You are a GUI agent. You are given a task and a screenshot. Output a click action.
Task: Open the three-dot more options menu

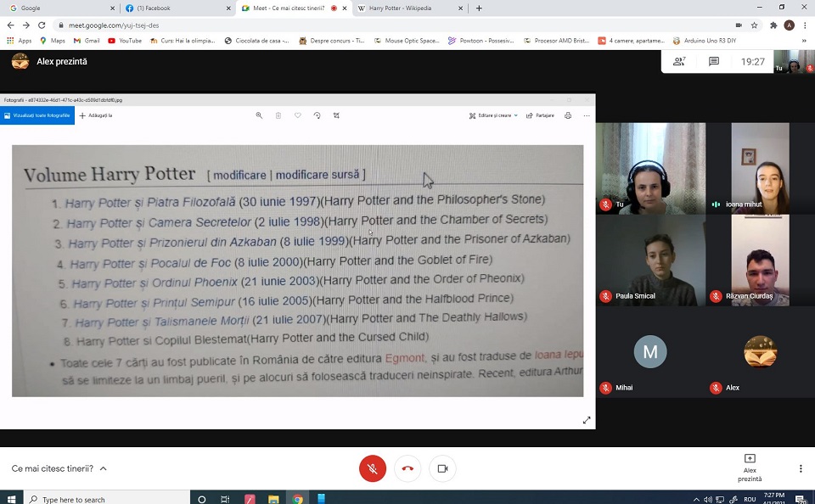800,468
